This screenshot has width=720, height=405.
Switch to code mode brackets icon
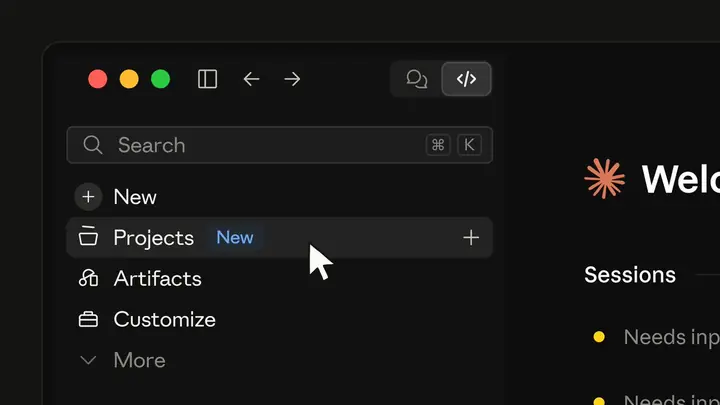pyautogui.click(x=466, y=79)
